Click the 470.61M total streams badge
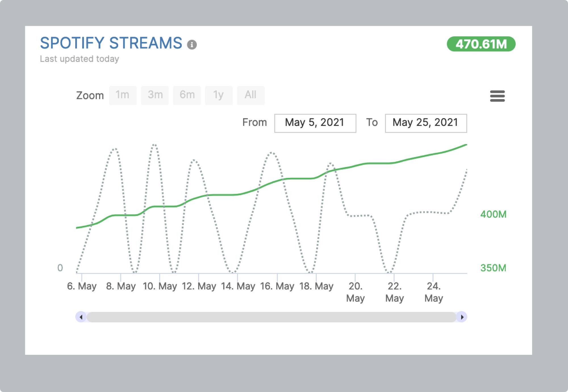 pos(481,44)
